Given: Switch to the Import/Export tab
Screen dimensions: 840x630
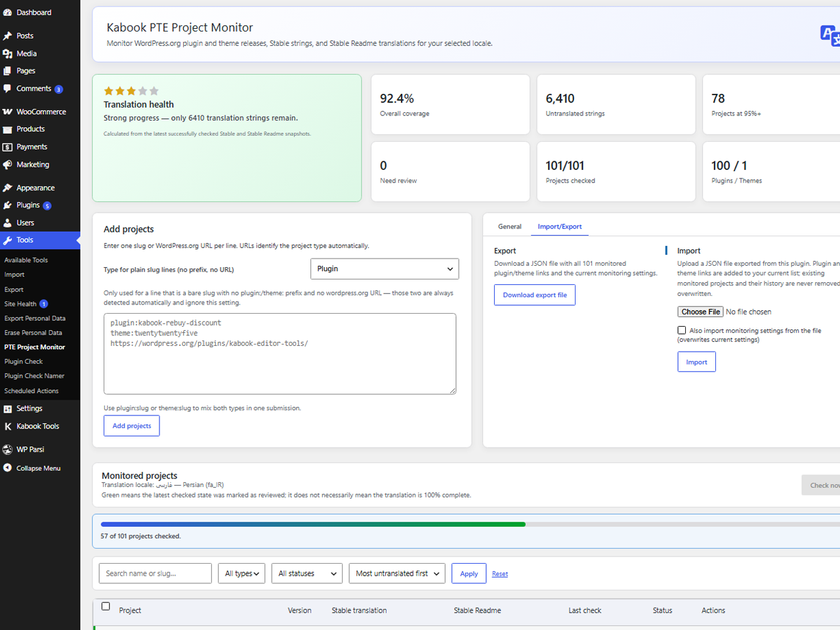Looking at the screenshot, I should (x=560, y=226).
